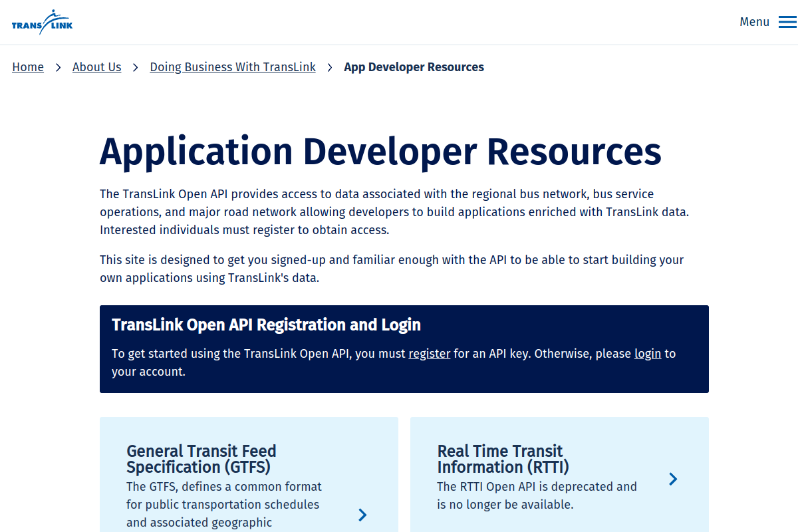Open the About Us breadcrumb link
Screen dimensions: 798x532
(97, 67)
